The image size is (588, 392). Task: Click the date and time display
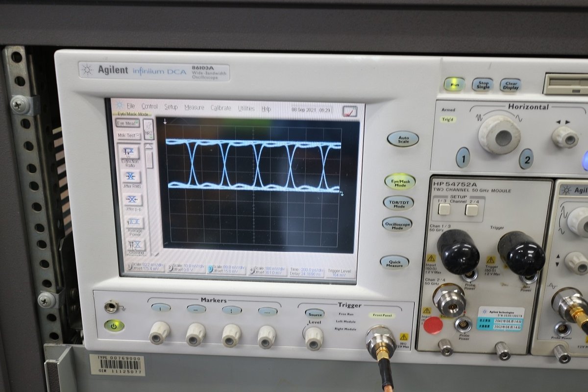tap(311, 110)
